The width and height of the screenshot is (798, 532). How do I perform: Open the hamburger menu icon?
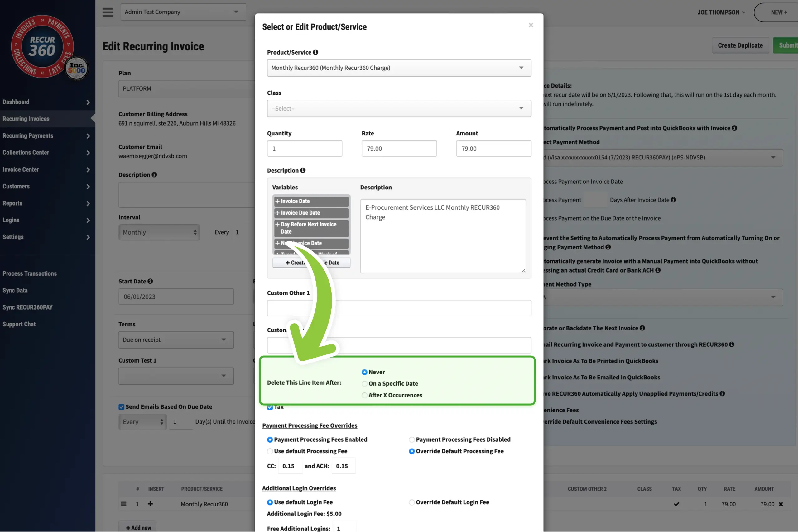click(x=108, y=12)
